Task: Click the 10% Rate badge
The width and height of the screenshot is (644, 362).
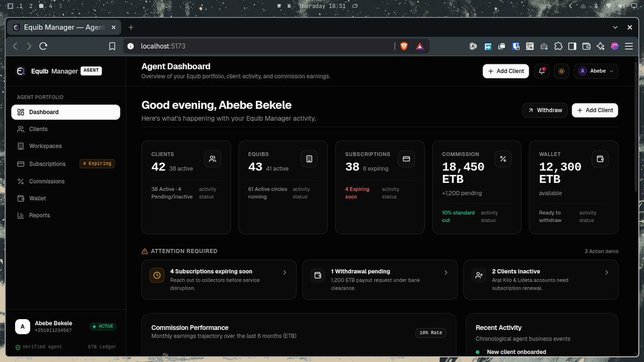Action: [x=431, y=333]
